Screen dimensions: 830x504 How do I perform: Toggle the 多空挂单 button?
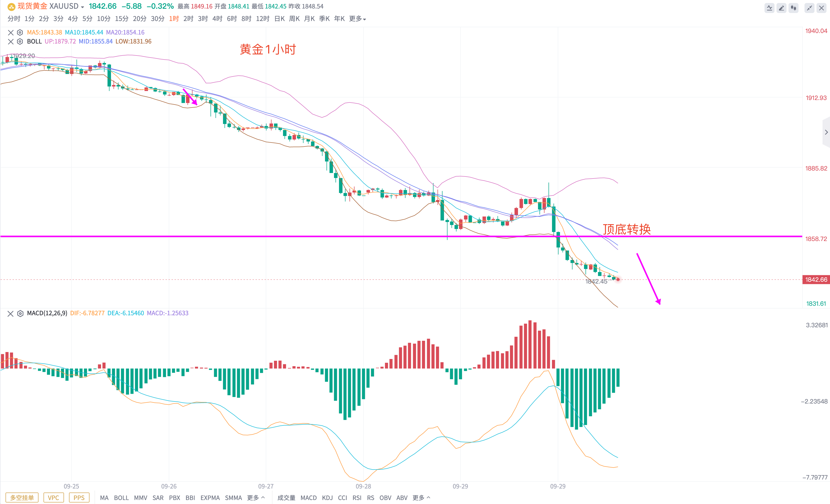pos(22,497)
